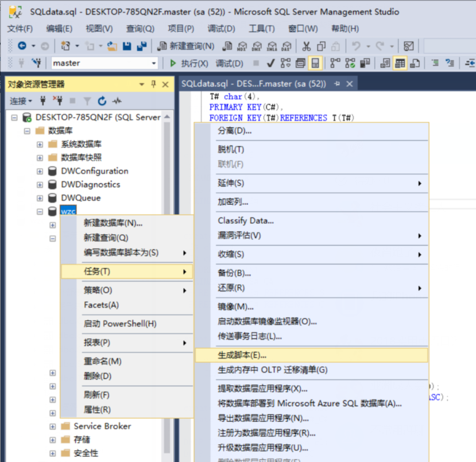Open the Object Explorer window position dropdown
Screen dimensions: 476x462
[142, 84]
